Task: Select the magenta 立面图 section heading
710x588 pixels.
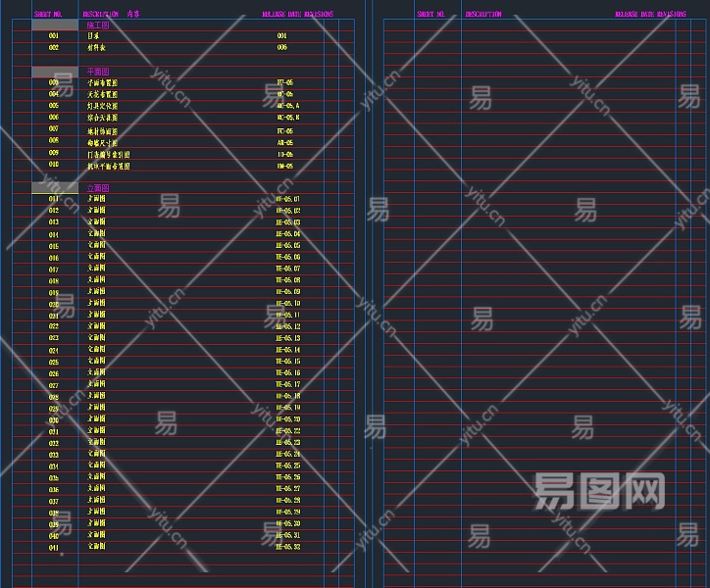Action: (x=98, y=187)
